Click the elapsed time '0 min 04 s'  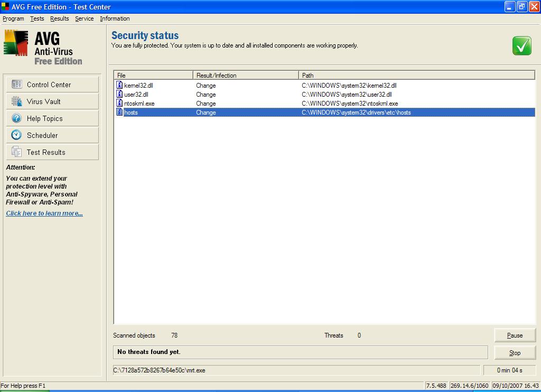(x=510, y=370)
